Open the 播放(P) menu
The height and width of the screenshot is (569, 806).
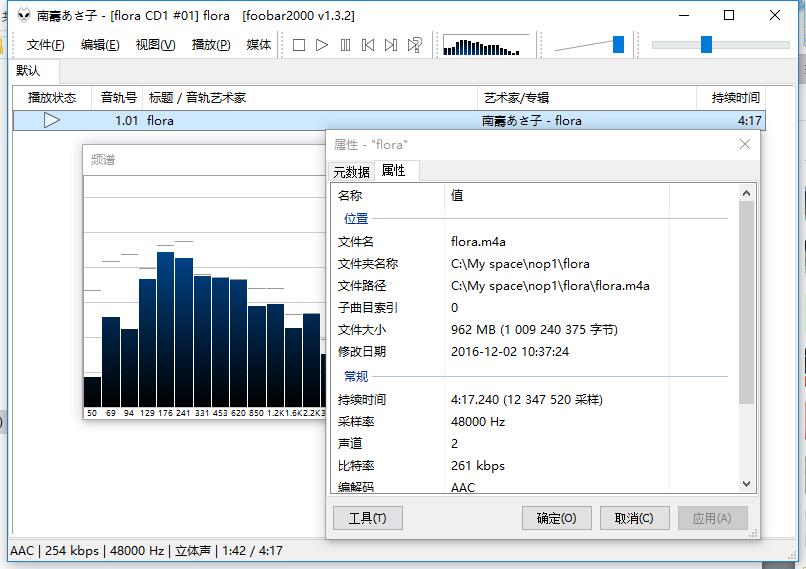click(x=211, y=45)
